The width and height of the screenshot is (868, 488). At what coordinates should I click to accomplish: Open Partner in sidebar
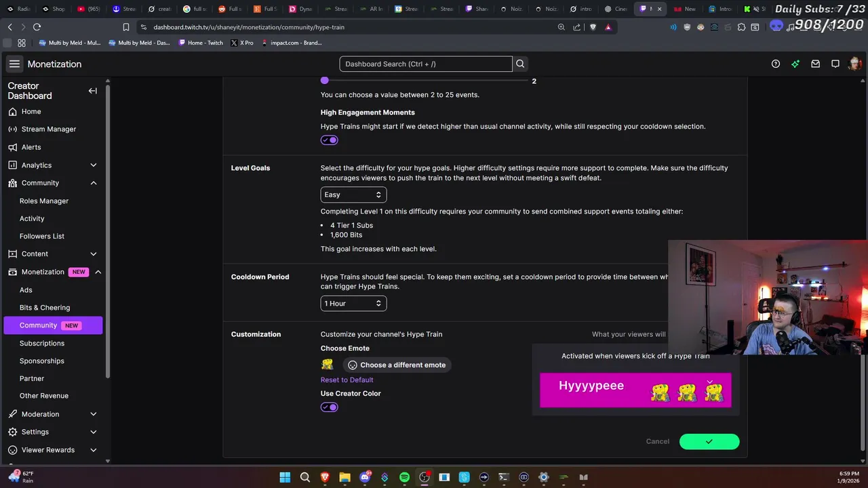[32, 378]
